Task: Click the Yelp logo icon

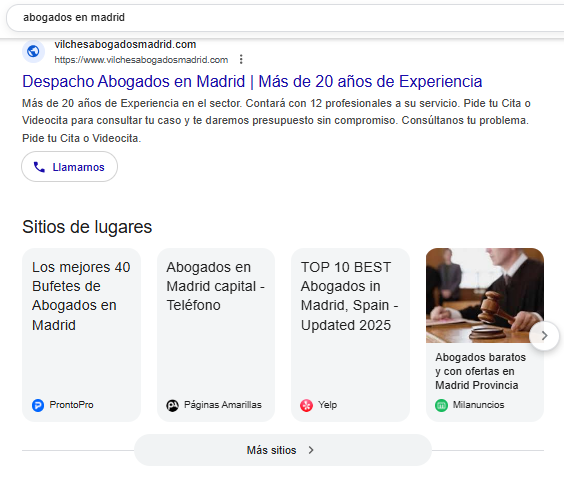Action: (306, 406)
